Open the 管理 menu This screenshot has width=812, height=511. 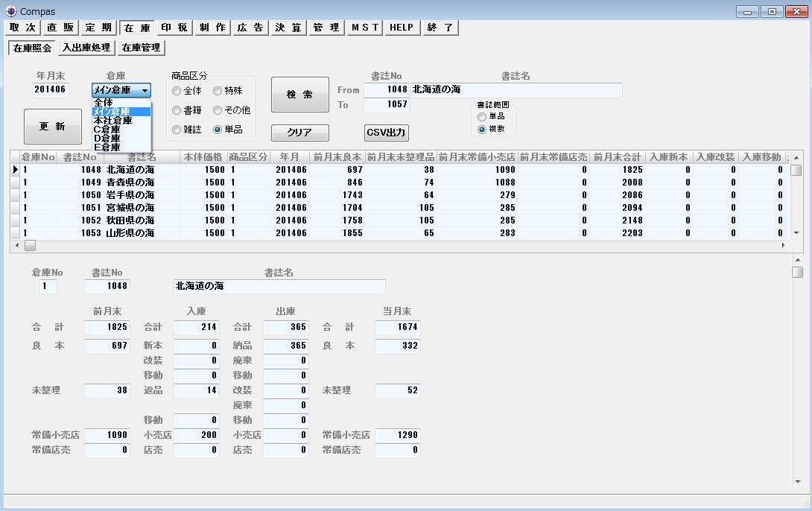(326, 28)
